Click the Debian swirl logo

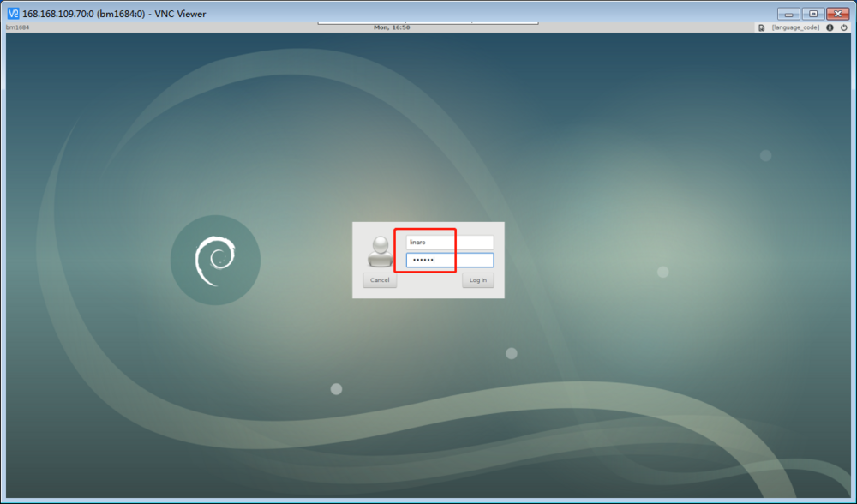tap(215, 261)
